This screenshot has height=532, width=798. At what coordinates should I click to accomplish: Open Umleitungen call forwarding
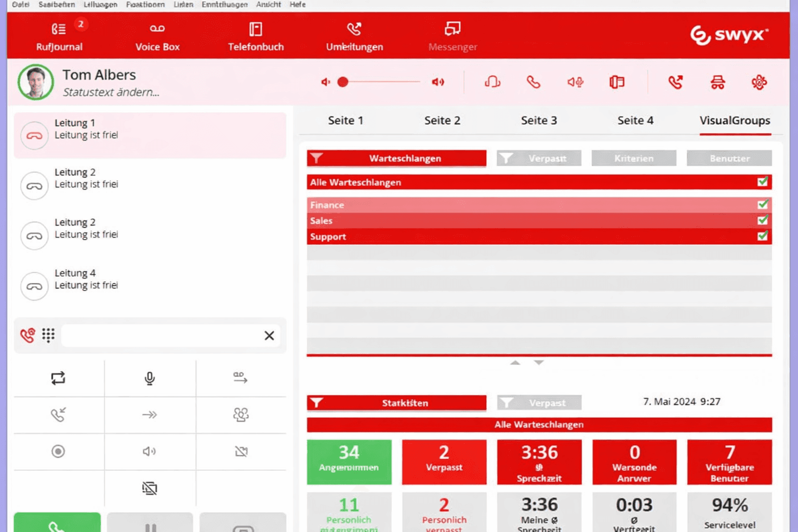coord(354,36)
